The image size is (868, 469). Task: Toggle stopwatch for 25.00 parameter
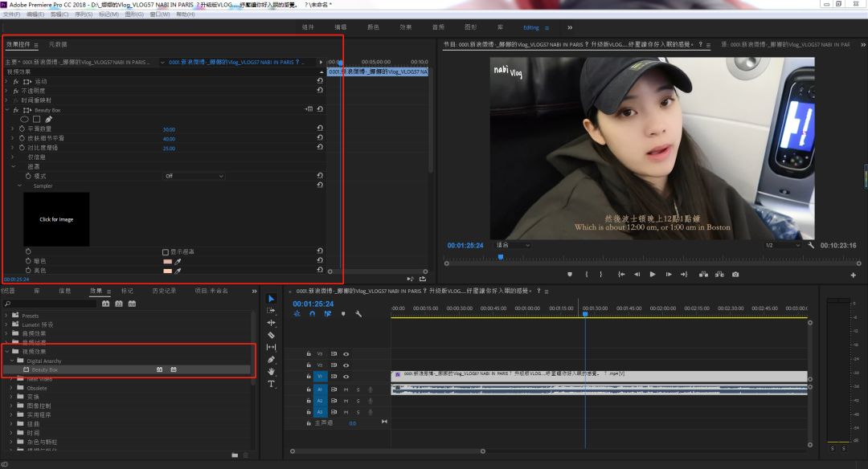tap(23, 148)
